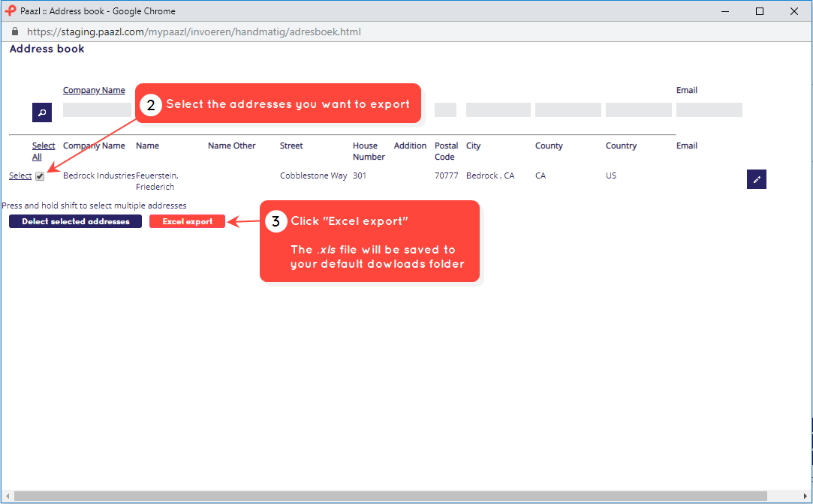Click the Bedrock Industries cell

(99, 175)
